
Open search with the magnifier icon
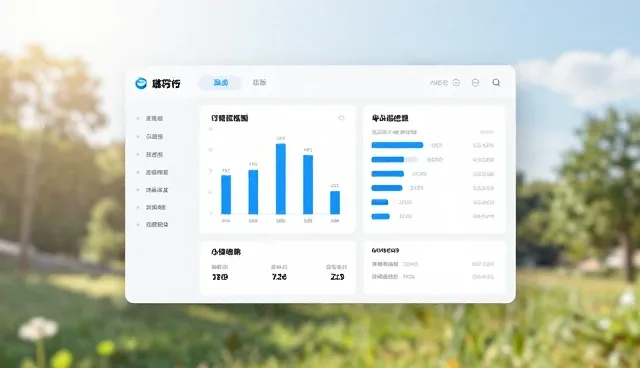click(x=496, y=82)
